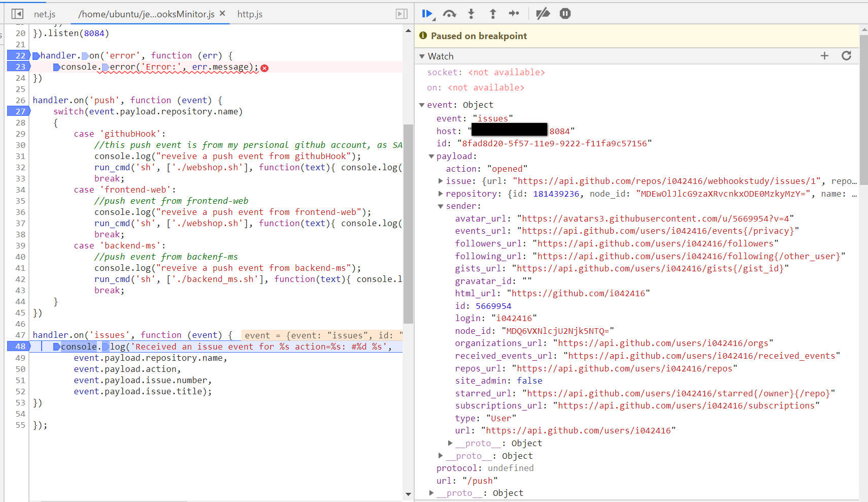Click inline breakpoint marker before log on line 48
868x502 pixels.
106,347
